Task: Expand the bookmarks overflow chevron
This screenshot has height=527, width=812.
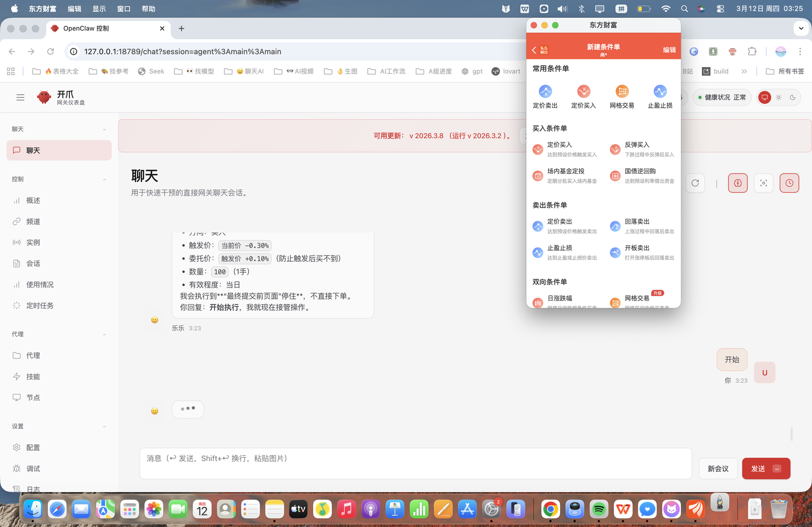Action: (744, 71)
